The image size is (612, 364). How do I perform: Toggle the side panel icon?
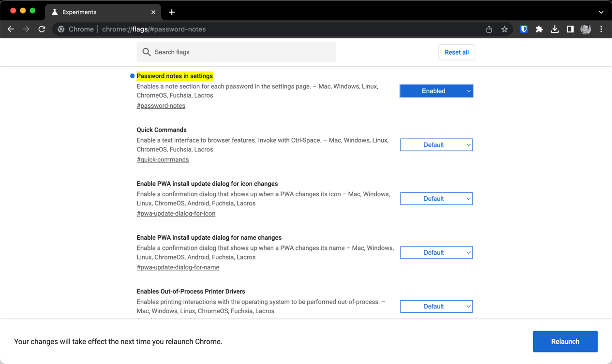pyautogui.click(x=570, y=29)
